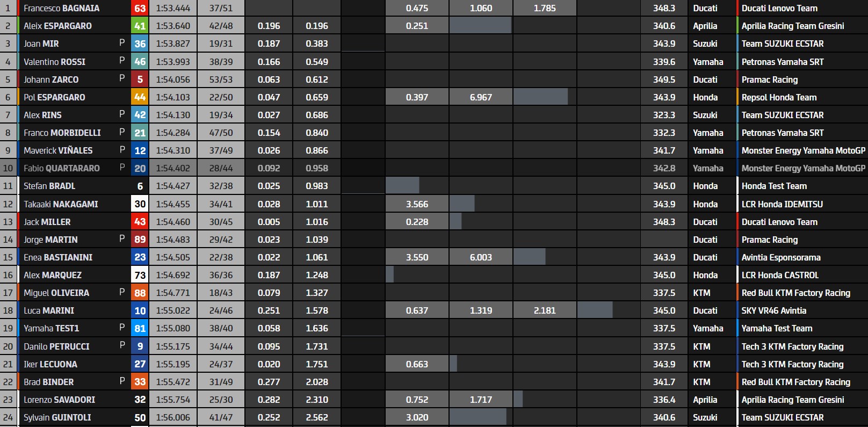868x427 pixels.
Task: Click the orange number 88 badge
Action: coord(140,293)
